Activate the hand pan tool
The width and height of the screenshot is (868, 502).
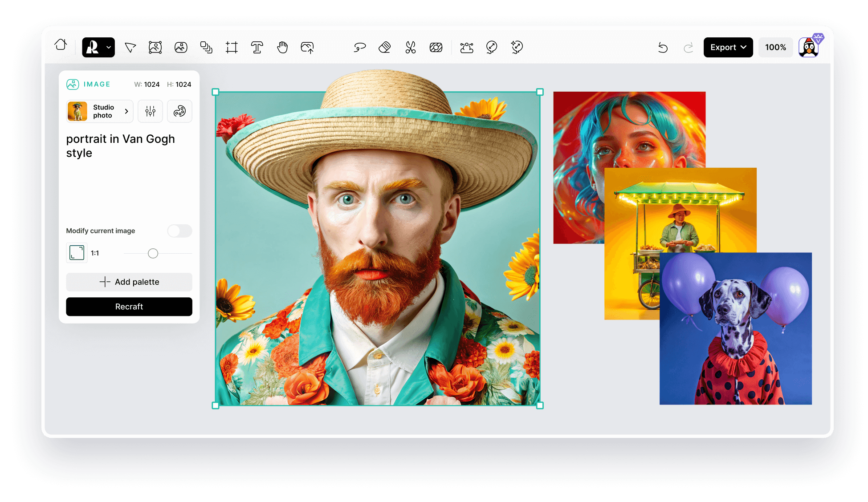pyautogui.click(x=282, y=48)
